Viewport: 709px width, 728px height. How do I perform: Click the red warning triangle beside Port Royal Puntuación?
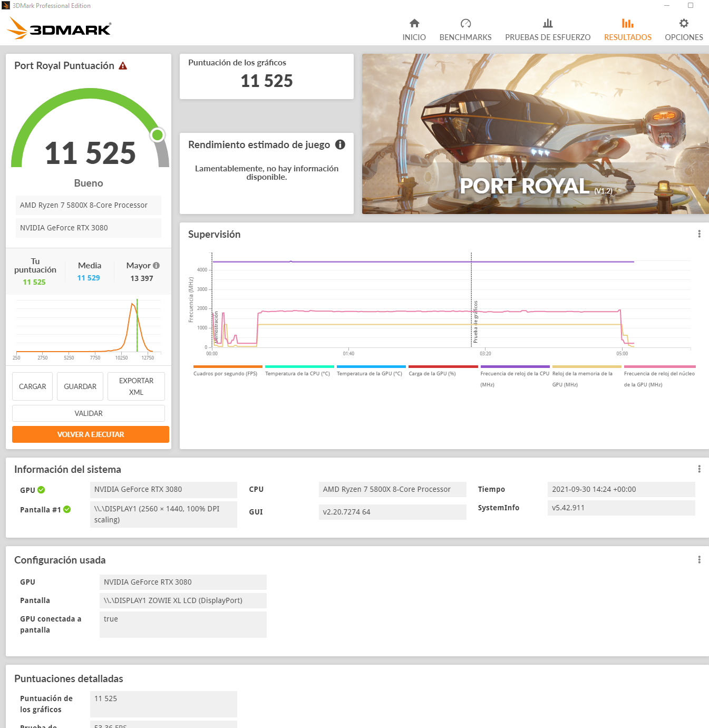[123, 66]
